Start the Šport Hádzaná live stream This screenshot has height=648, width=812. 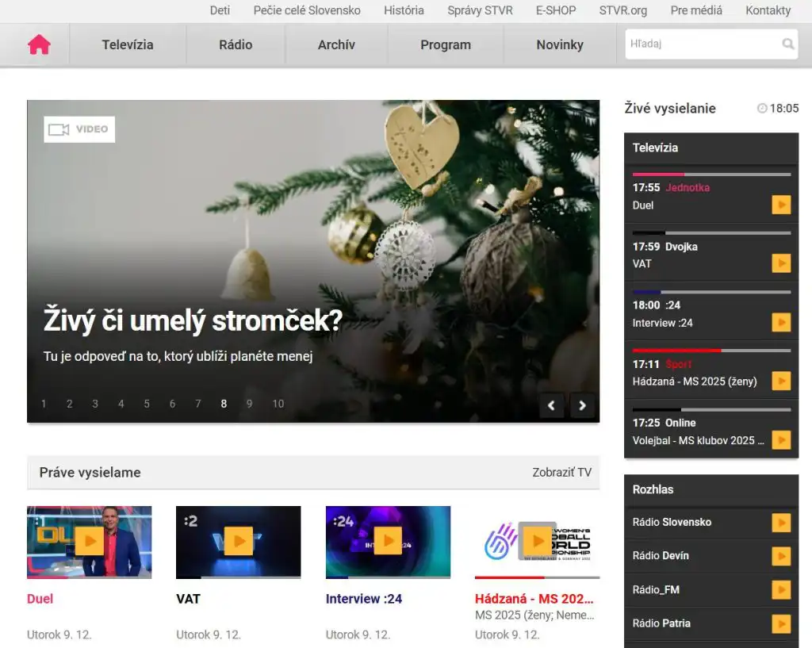(781, 382)
